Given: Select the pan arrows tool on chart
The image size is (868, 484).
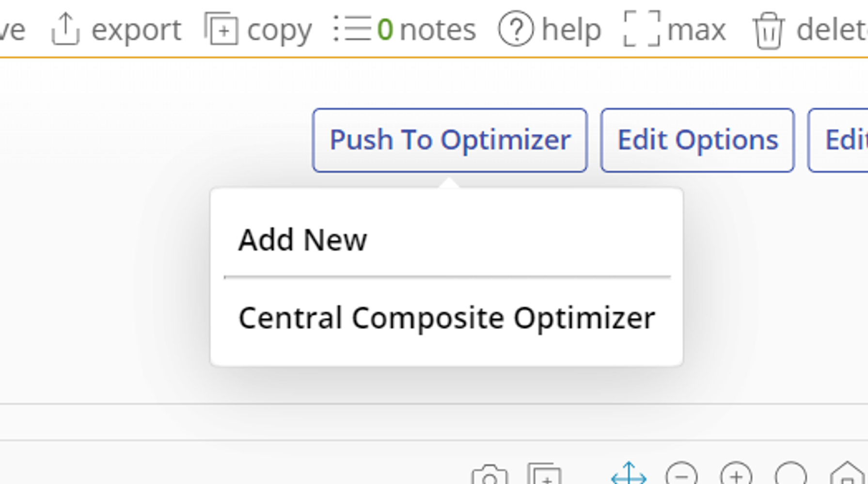Looking at the screenshot, I should [x=629, y=474].
